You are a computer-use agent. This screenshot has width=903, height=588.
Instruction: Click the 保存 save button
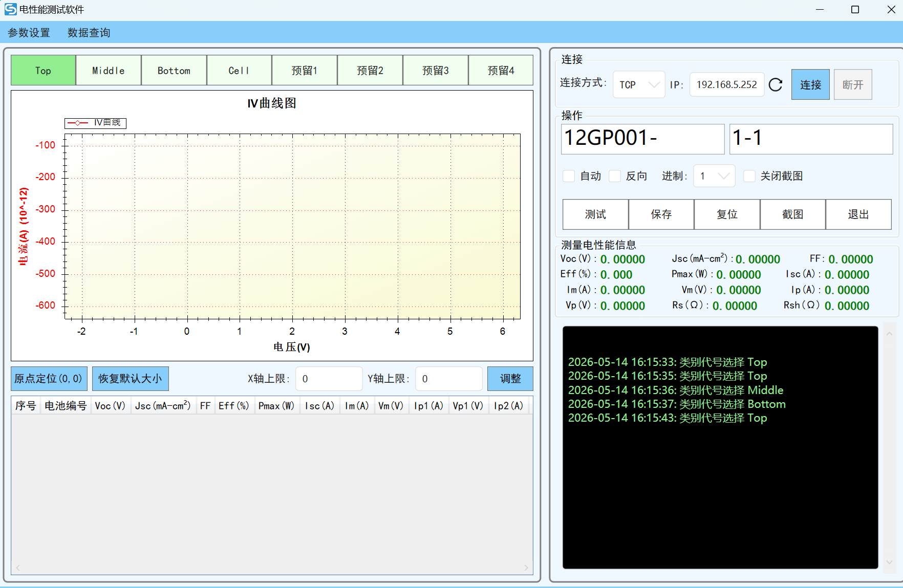[x=661, y=214]
